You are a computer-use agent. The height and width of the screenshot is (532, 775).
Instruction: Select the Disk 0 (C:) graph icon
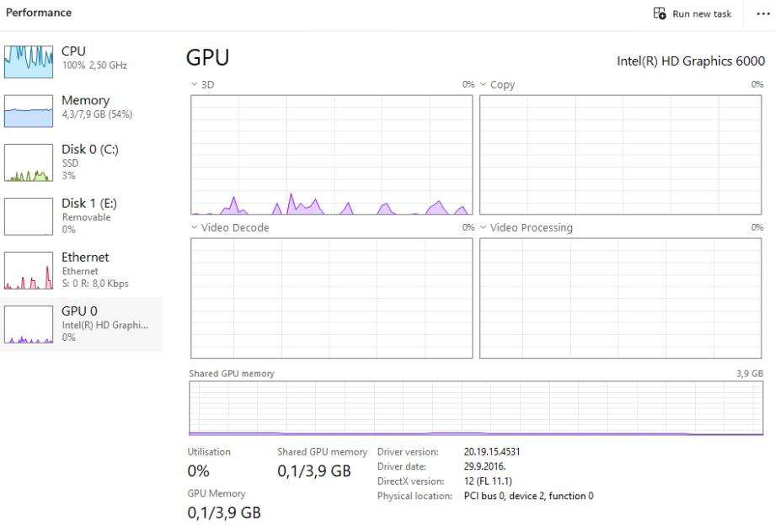pos(29,162)
